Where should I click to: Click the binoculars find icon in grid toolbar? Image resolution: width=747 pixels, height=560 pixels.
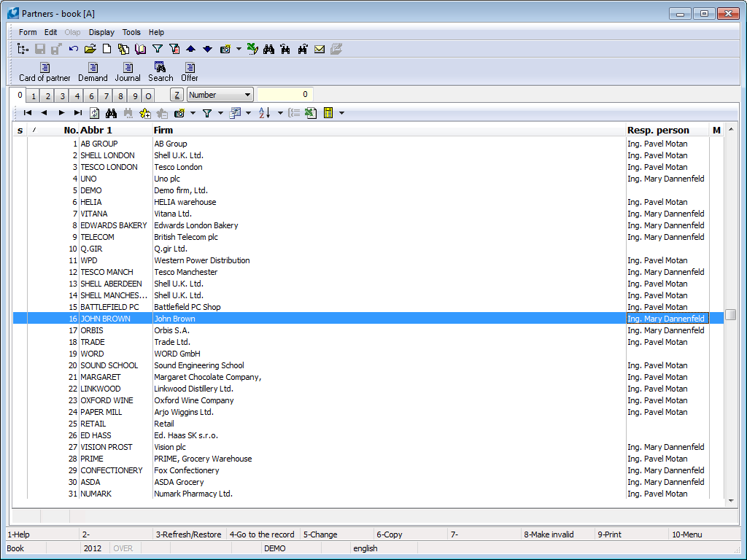coord(112,113)
